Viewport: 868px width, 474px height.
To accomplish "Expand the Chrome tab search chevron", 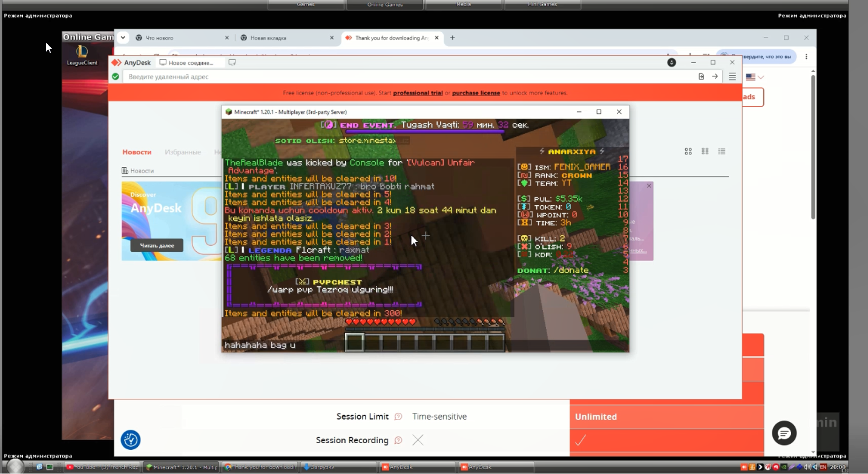I will tap(123, 38).
